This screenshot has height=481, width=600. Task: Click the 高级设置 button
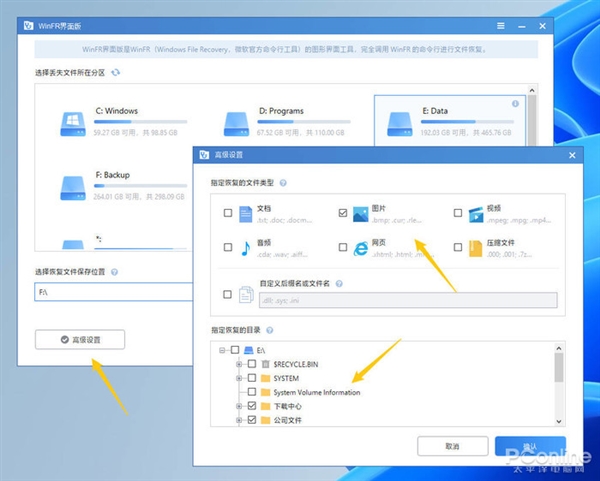(x=80, y=339)
